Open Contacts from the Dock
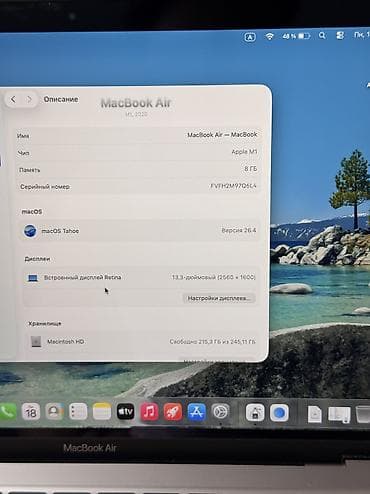Screen dimensions: 370x494 point(55,412)
